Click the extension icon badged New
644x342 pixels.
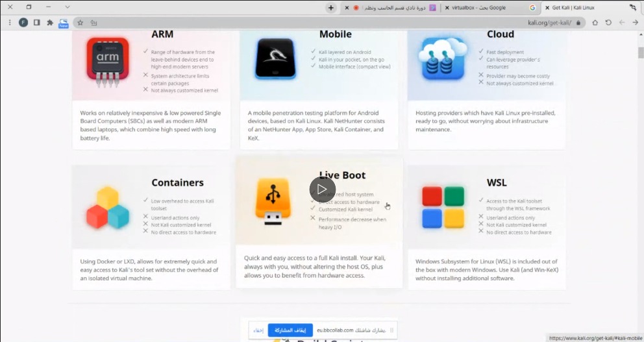pos(63,23)
